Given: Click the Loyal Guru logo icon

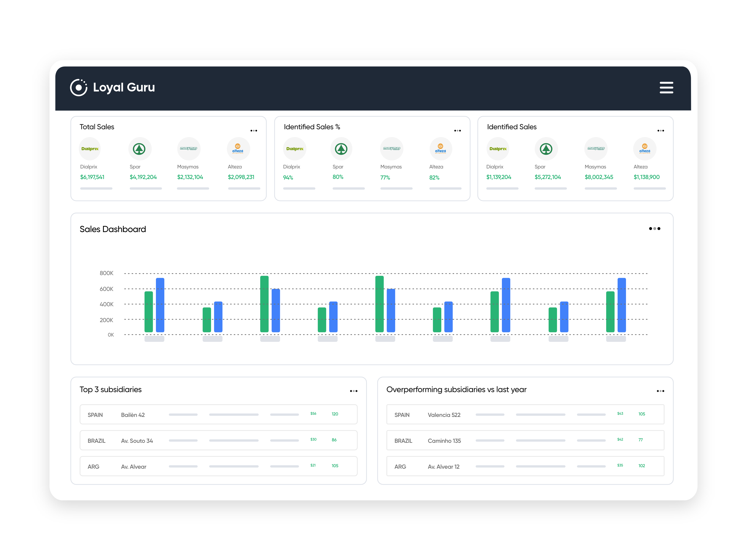Looking at the screenshot, I should click(x=79, y=88).
